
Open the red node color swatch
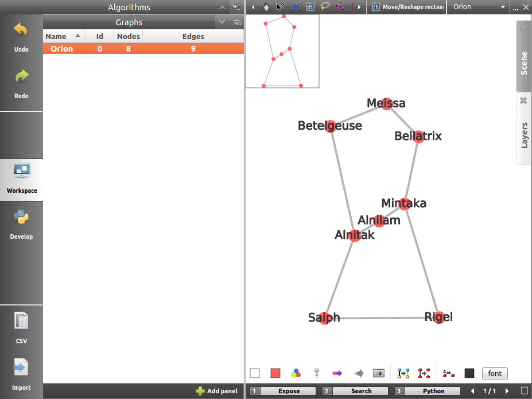(x=275, y=373)
